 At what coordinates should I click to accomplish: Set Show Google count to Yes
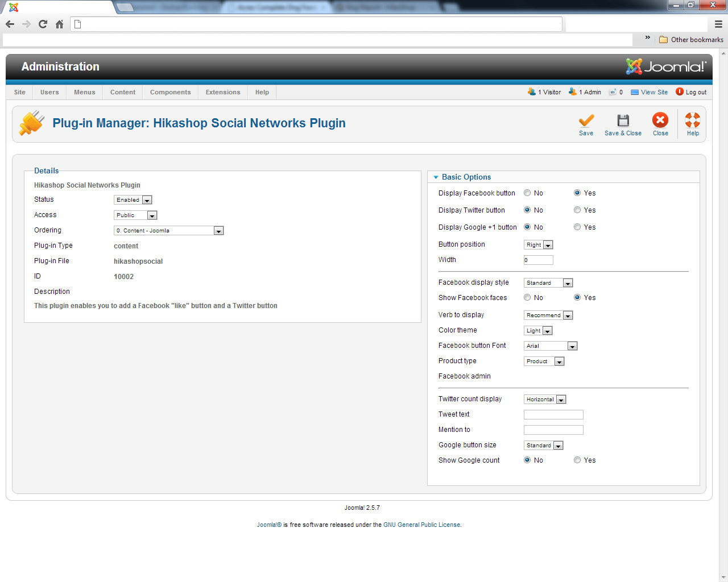pos(577,460)
